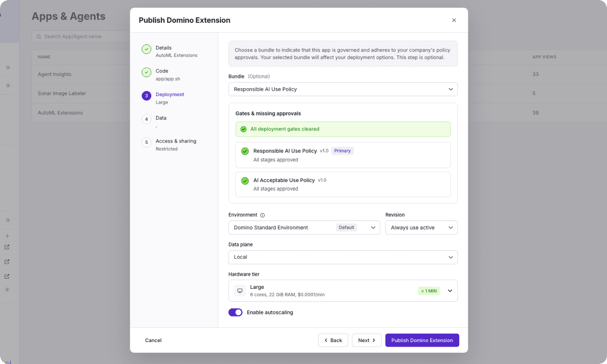Click the Access & sharing step 5 circle
Screen dimensions: 607x364
[146, 142]
